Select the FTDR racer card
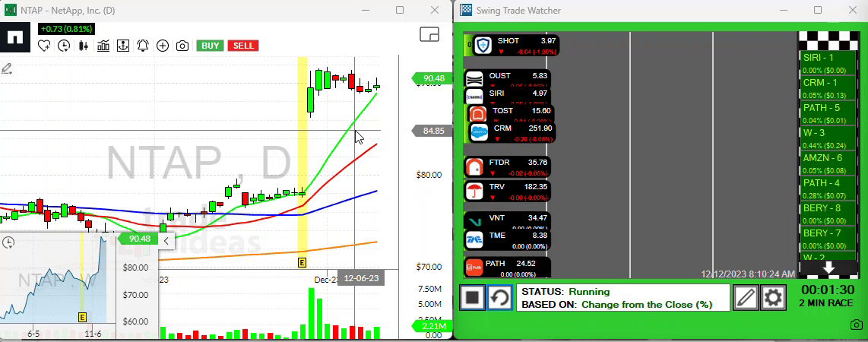Screen dimensions: 868x342 [x=507, y=166]
